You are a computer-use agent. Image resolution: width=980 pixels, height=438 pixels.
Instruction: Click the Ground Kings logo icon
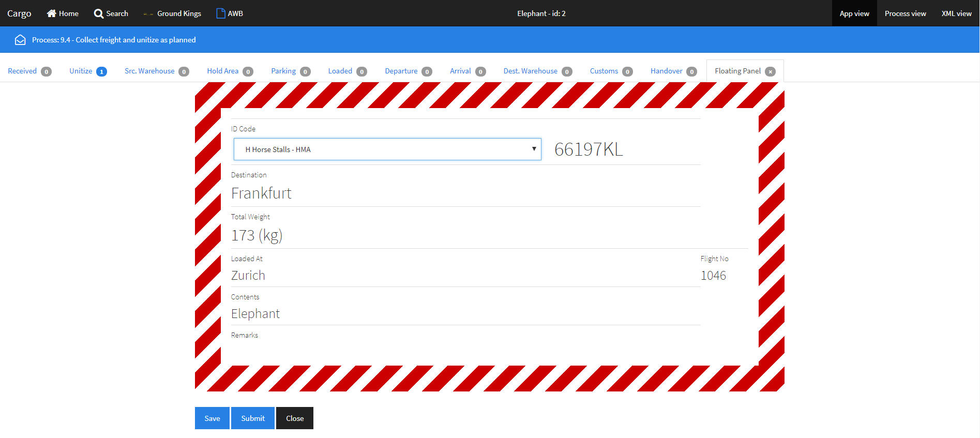pos(148,14)
